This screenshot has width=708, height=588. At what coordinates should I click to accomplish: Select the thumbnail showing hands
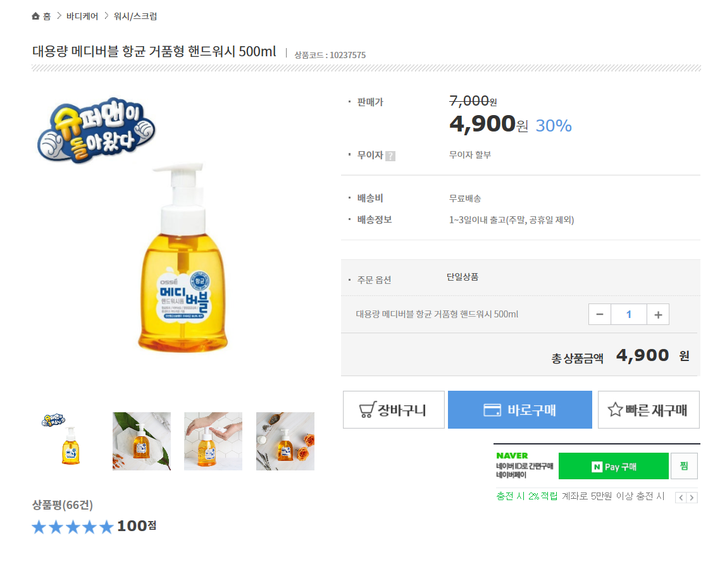click(213, 441)
